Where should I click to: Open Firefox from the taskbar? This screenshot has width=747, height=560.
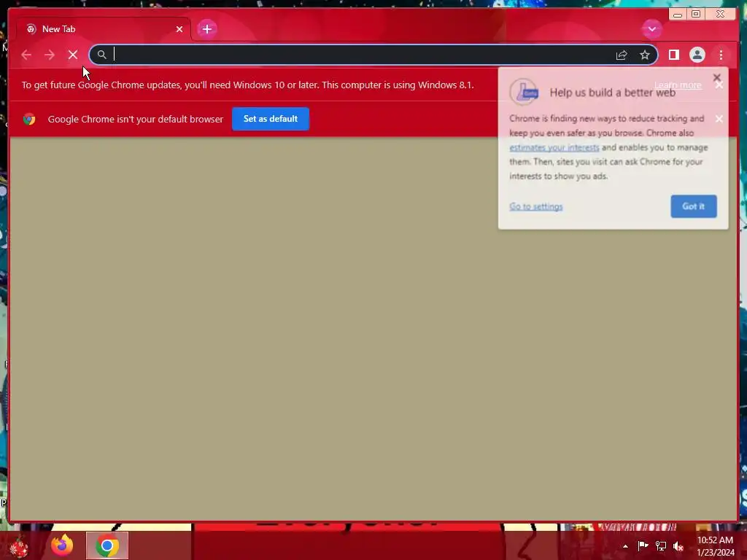[x=62, y=545]
